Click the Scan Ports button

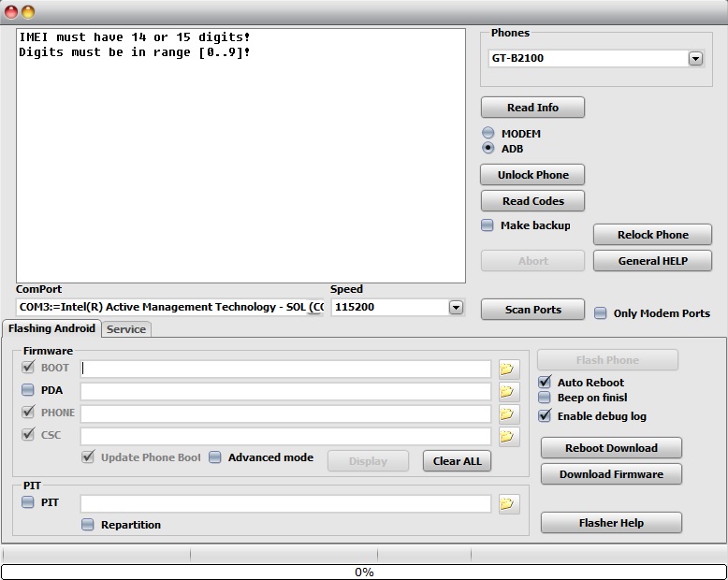[x=532, y=310]
